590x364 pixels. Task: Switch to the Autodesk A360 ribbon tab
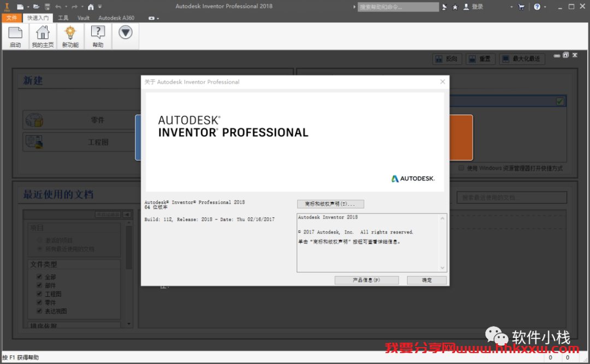pyautogui.click(x=116, y=17)
